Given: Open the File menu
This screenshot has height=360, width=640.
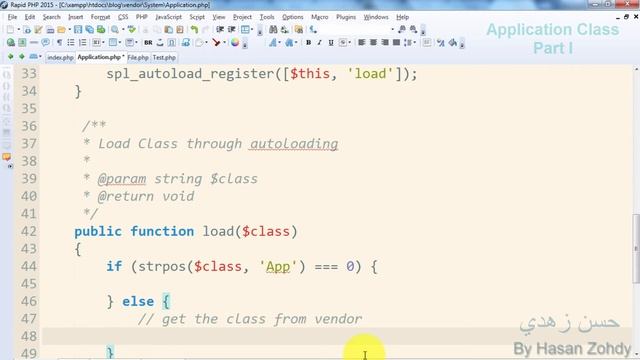Looking at the screenshot, I should [12, 17].
